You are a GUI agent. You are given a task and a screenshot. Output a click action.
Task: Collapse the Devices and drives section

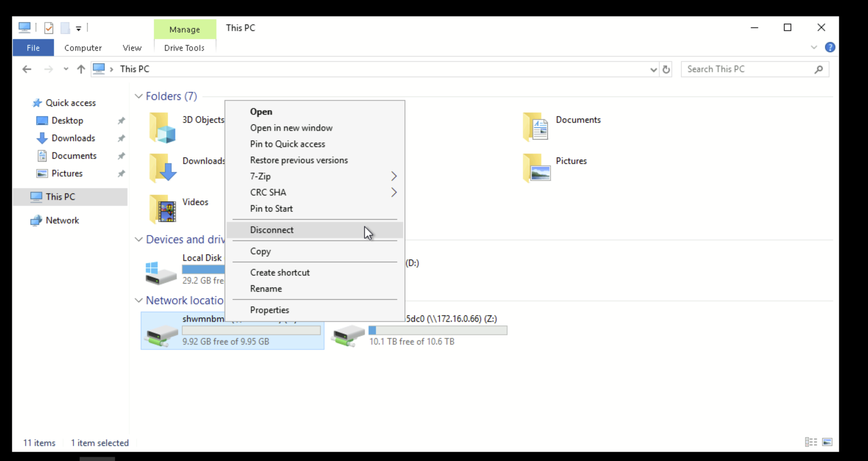pyautogui.click(x=138, y=239)
